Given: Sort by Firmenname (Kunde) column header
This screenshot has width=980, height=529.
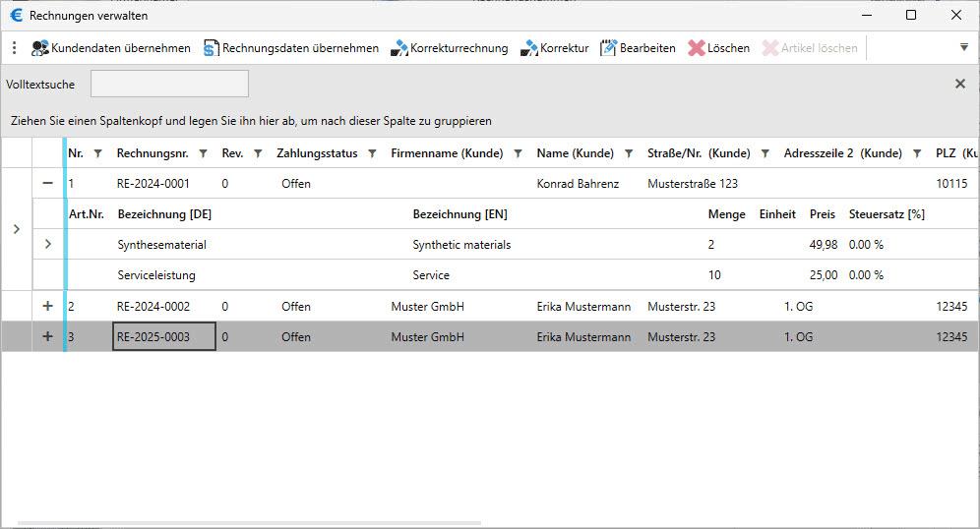Looking at the screenshot, I should (447, 153).
